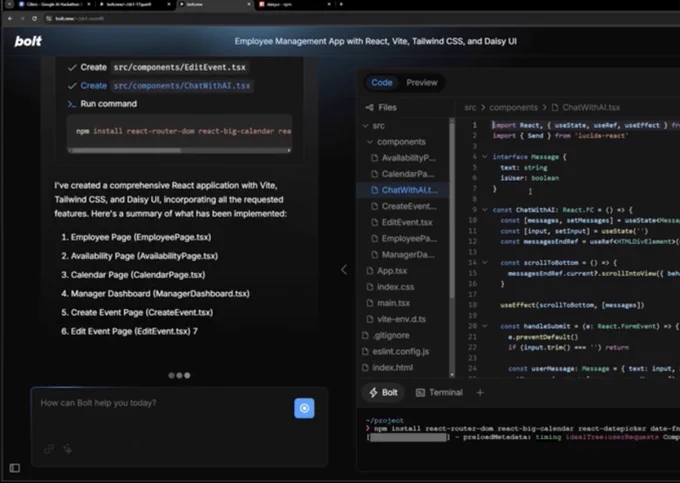Click the npm install command text in chat
The image size is (680, 483).
[x=183, y=131]
